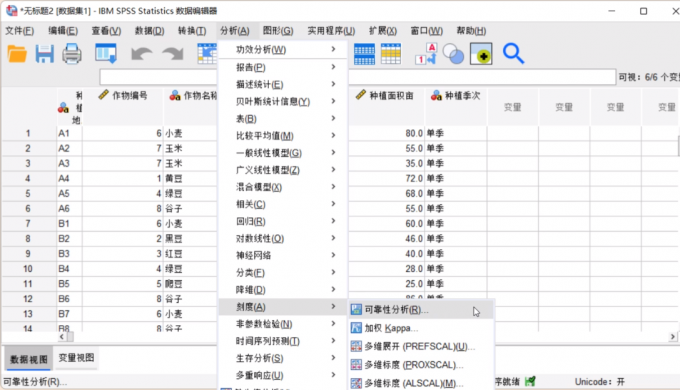Expand the 神经网络 submenu
Viewport: 680px width, 390px height.
[283, 256]
